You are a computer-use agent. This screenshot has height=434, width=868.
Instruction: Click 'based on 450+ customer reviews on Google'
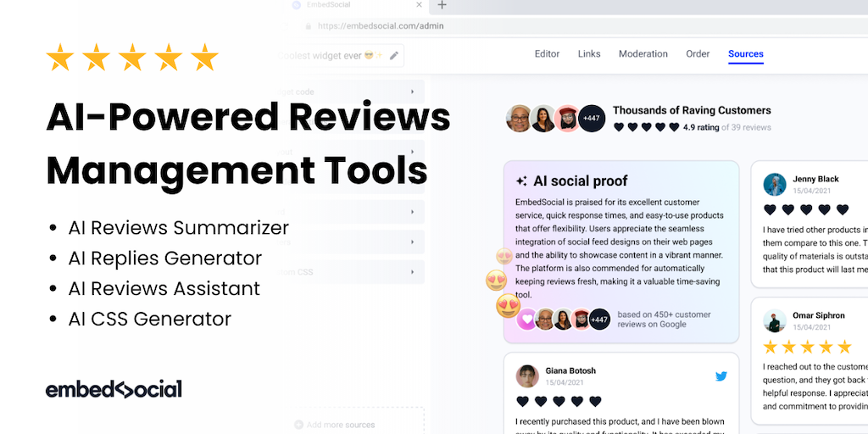(x=665, y=320)
